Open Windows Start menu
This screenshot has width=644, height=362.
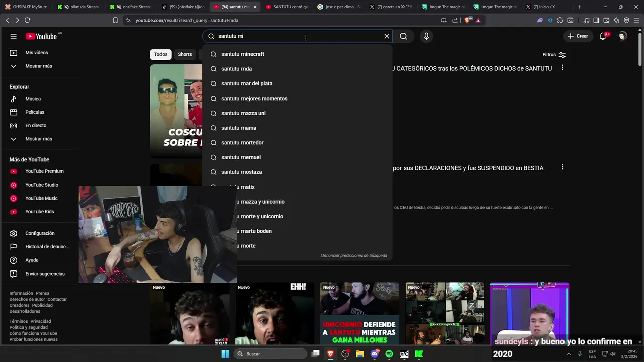click(225, 354)
